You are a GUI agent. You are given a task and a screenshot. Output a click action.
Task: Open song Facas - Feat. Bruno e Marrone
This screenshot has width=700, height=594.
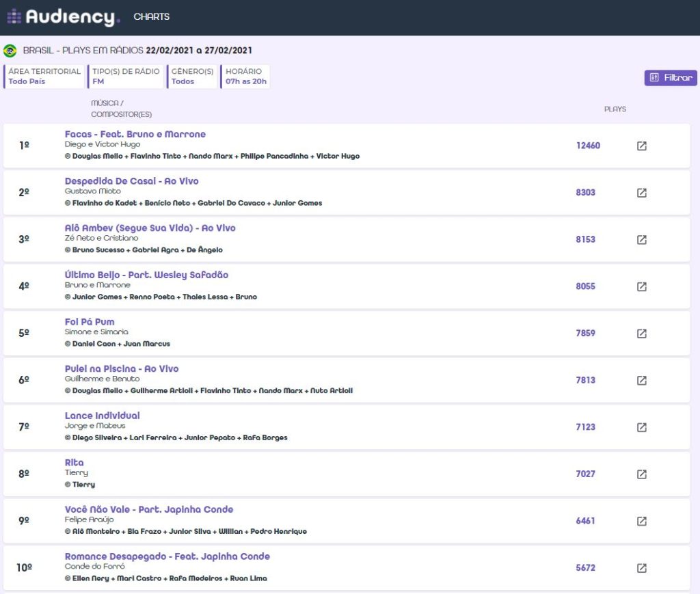[135, 135]
